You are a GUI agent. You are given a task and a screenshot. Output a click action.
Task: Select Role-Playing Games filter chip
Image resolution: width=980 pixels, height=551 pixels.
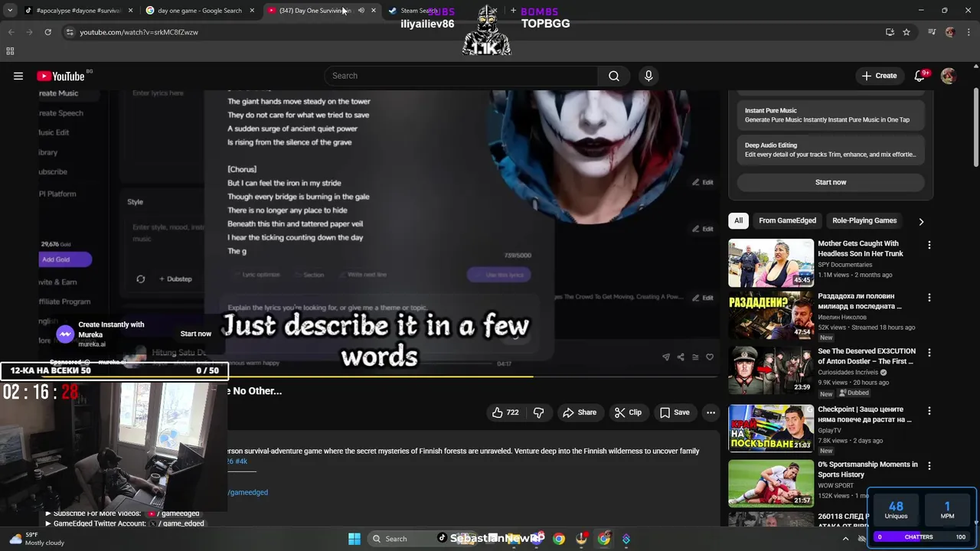pos(864,220)
